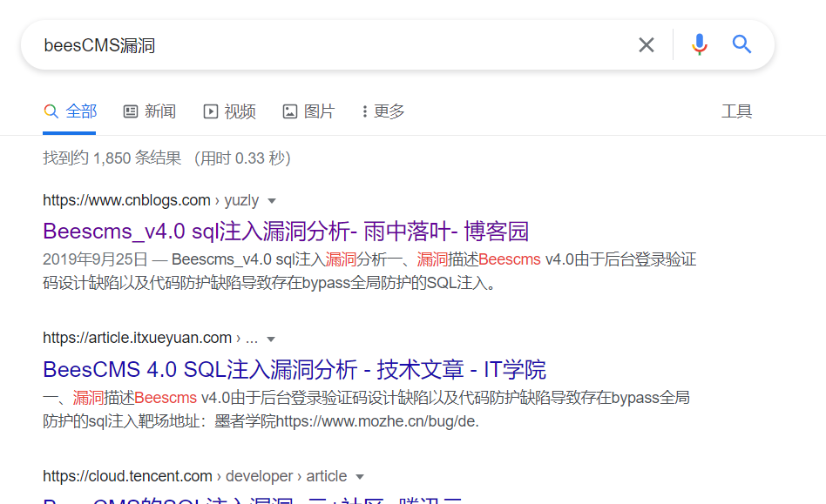Switch to the 新闻 tab
Screen dimensions: 826x504
pos(150,111)
